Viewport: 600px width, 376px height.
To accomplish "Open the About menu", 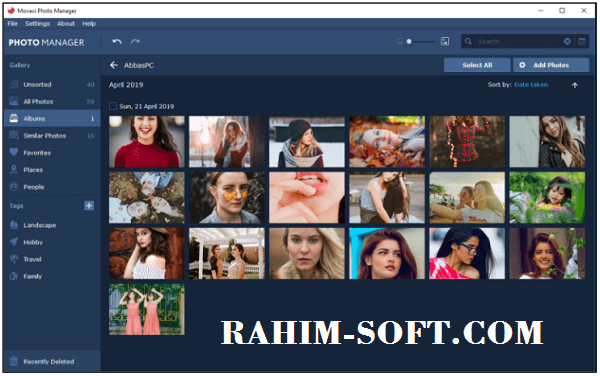I will tap(66, 24).
